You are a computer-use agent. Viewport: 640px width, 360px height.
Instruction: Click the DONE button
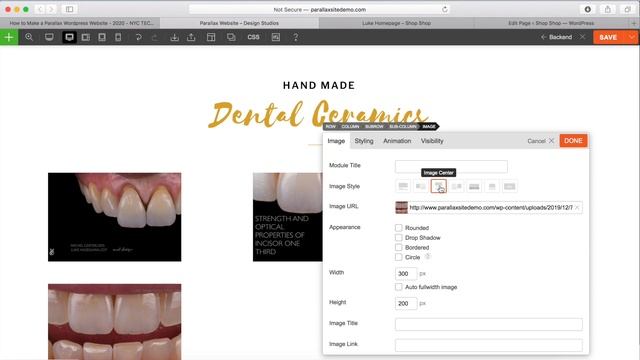[x=573, y=140]
